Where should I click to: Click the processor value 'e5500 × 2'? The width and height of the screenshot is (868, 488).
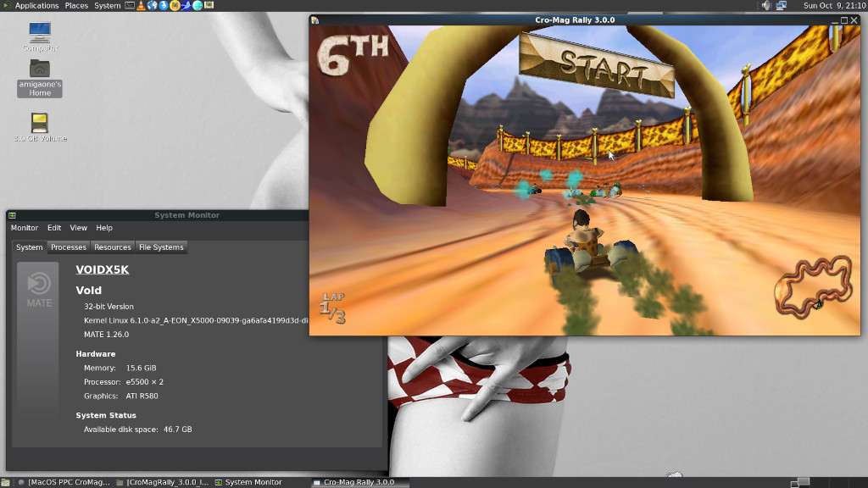[144, 382]
